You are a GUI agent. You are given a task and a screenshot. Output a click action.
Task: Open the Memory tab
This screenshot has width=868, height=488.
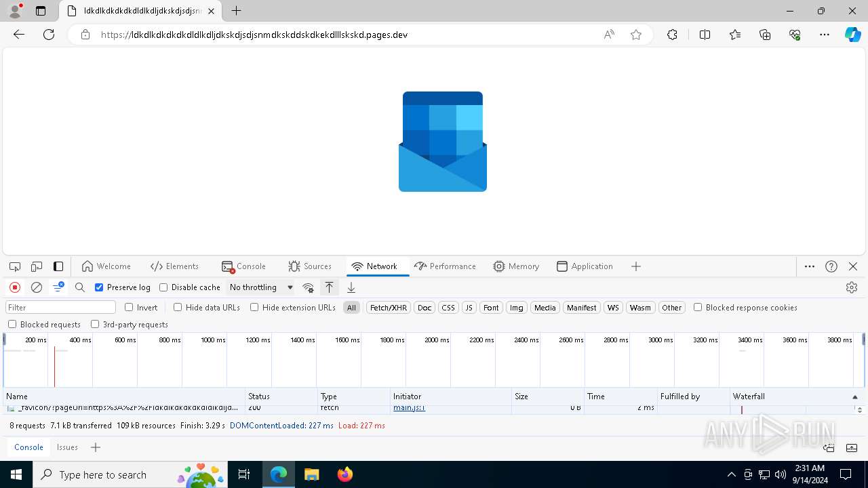(x=516, y=266)
